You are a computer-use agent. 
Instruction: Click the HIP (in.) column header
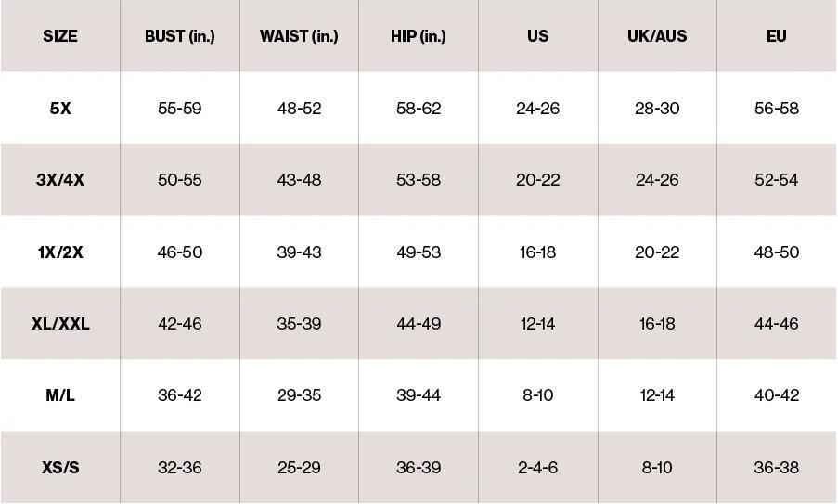click(419, 36)
